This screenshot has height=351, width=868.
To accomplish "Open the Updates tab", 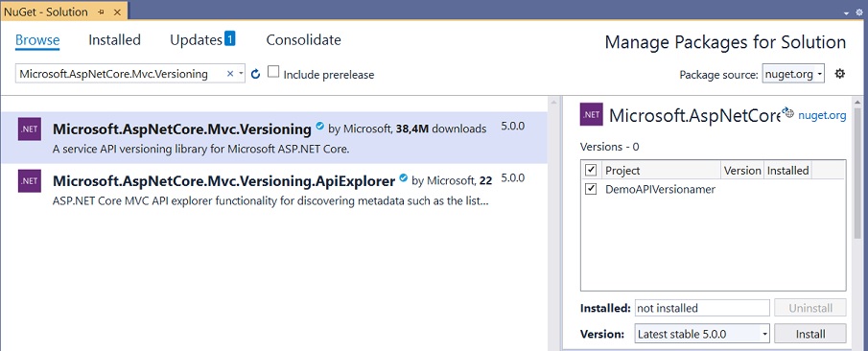I will click(202, 40).
